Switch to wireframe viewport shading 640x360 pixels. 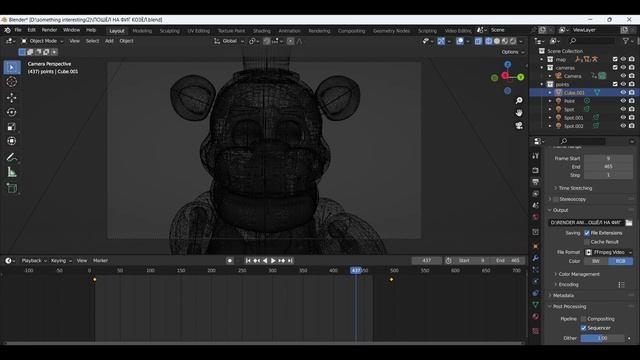[x=489, y=41]
